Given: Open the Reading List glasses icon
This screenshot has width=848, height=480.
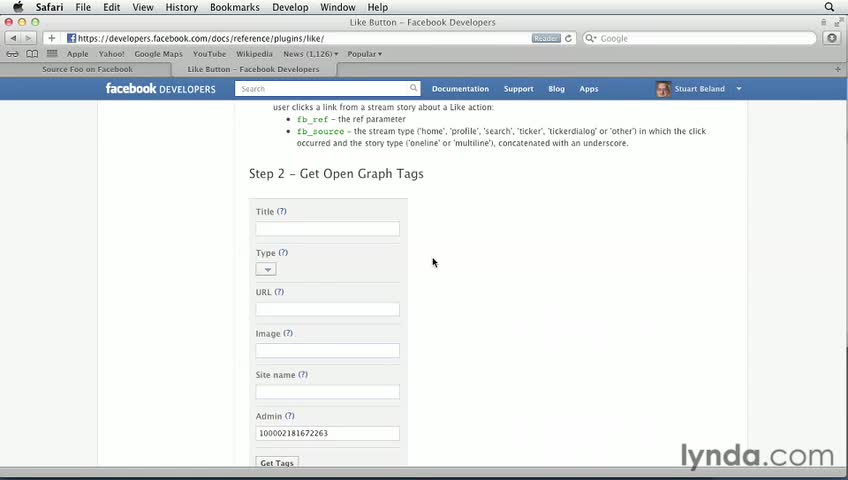Looking at the screenshot, I should 12,54.
